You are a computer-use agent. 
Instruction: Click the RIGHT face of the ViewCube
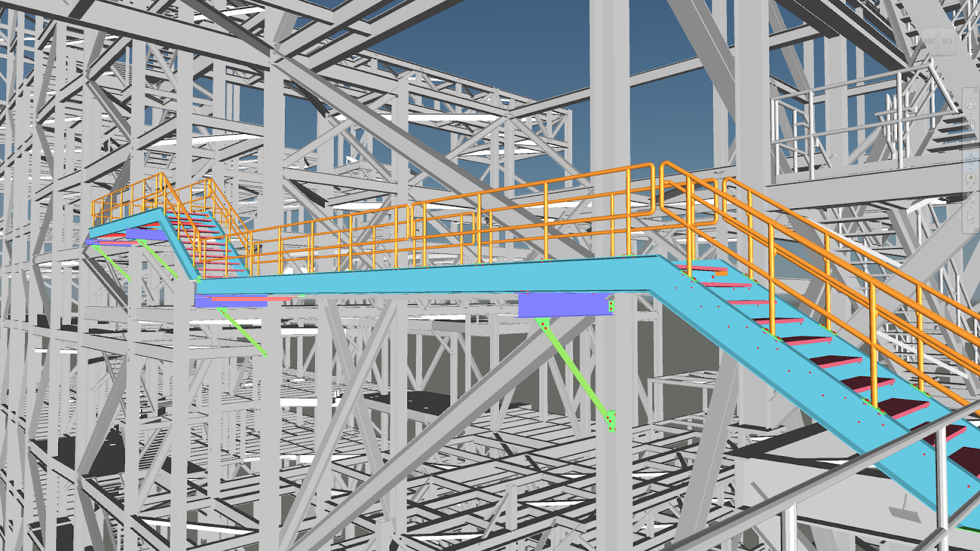929,41
